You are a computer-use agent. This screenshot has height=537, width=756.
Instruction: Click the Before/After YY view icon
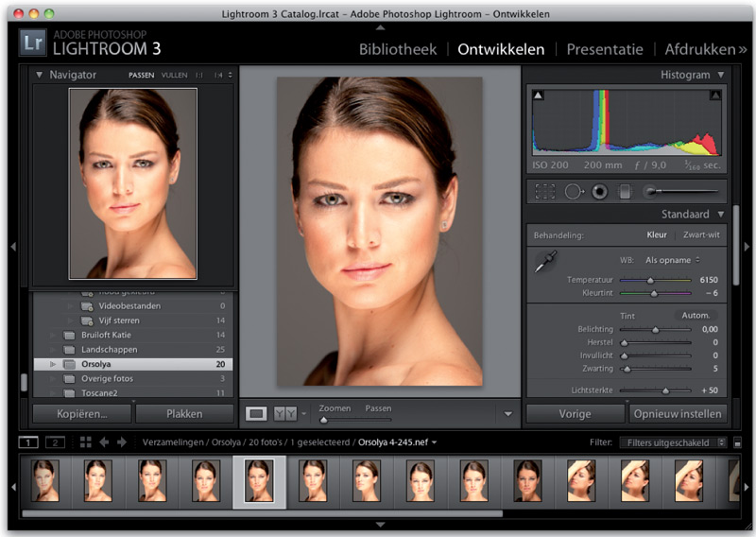[283, 413]
